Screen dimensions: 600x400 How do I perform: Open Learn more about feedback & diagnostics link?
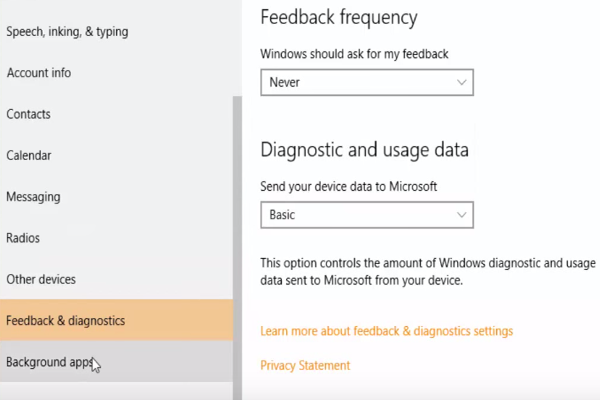[x=386, y=331]
